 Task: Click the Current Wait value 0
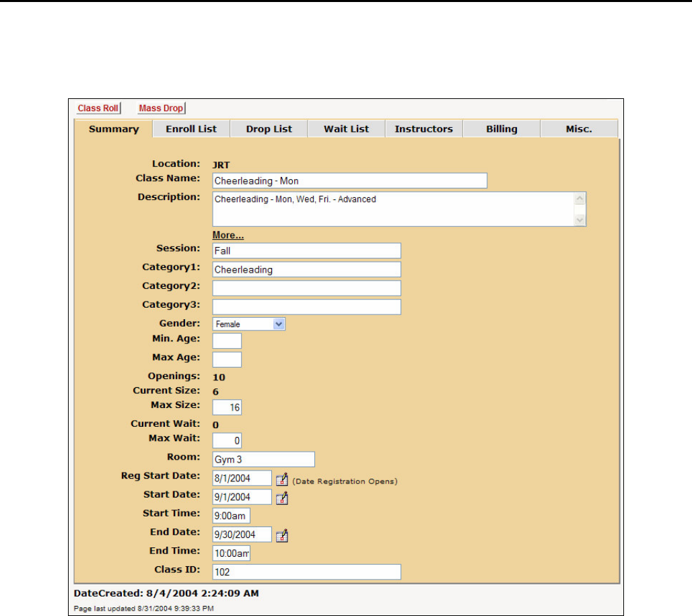pyautogui.click(x=216, y=425)
